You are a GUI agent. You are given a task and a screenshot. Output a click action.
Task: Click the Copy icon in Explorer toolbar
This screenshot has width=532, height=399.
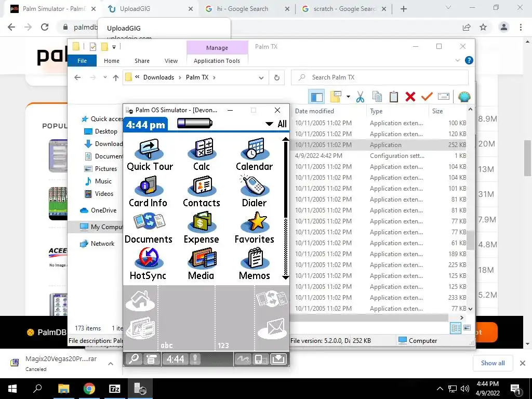pyautogui.click(x=377, y=97)
